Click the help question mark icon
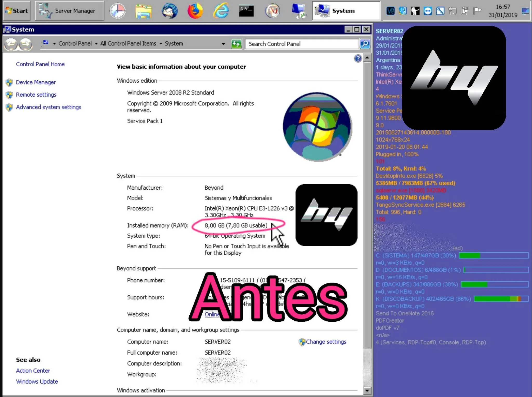This screenshot has width=532, height=397. pyautogui.click(x=358, y=58)
